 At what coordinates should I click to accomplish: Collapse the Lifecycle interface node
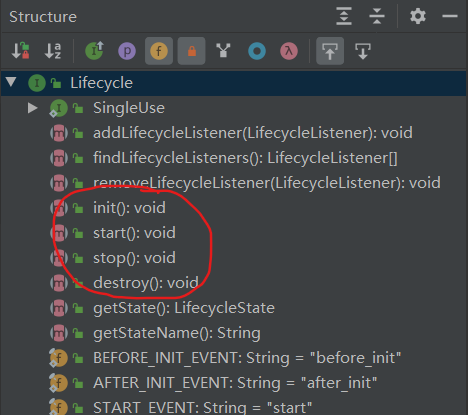tap(11, 82)
